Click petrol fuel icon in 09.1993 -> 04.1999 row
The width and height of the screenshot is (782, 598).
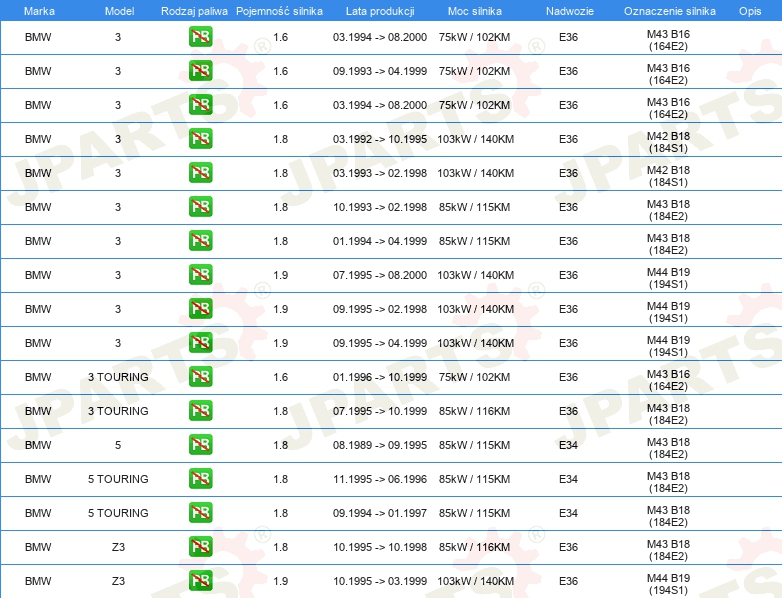(x=200, y=70)
